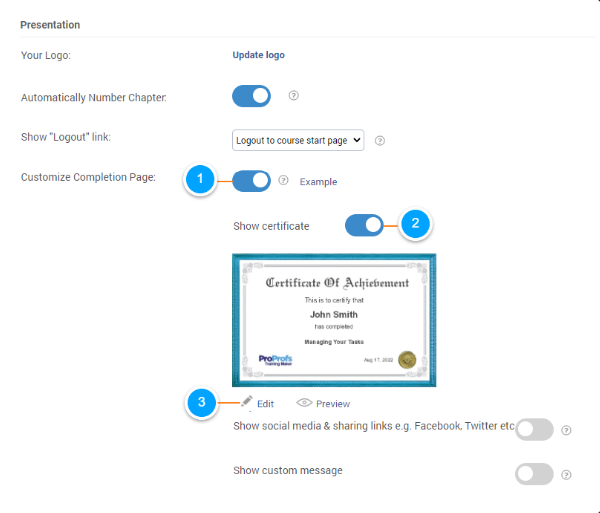The height and width of the screenshot is (513, 600).
Task: Click the blue number 1 callout badge
Action: click(200, 181)
